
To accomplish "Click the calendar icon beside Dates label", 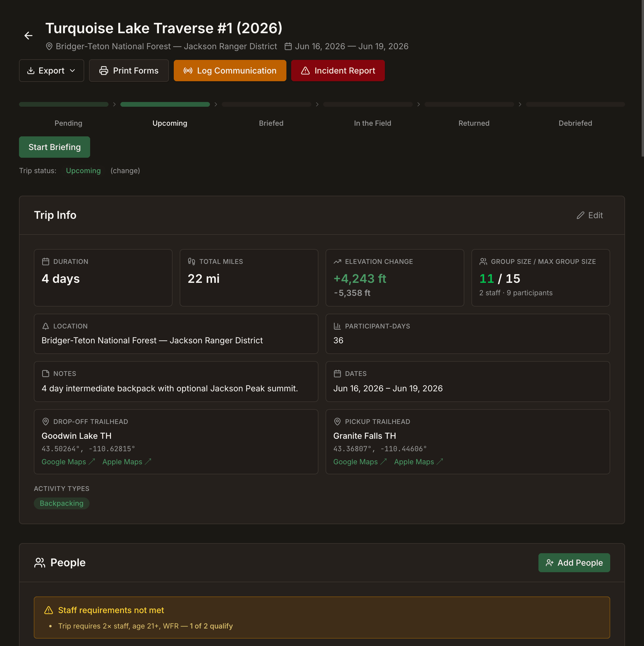I will 337,374.
